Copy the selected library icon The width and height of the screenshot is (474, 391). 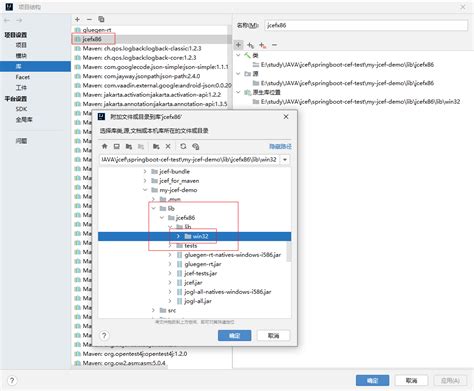click(101, 19)
